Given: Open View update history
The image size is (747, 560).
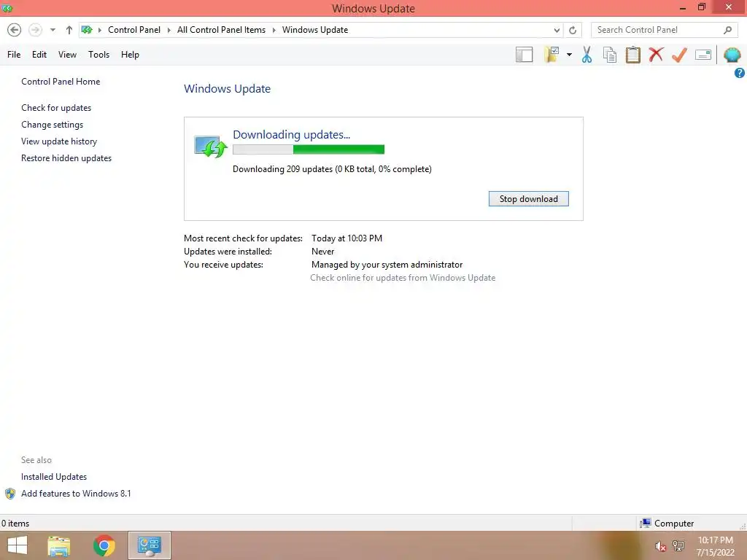Looking at the screenshot, I should pos(59,141).
